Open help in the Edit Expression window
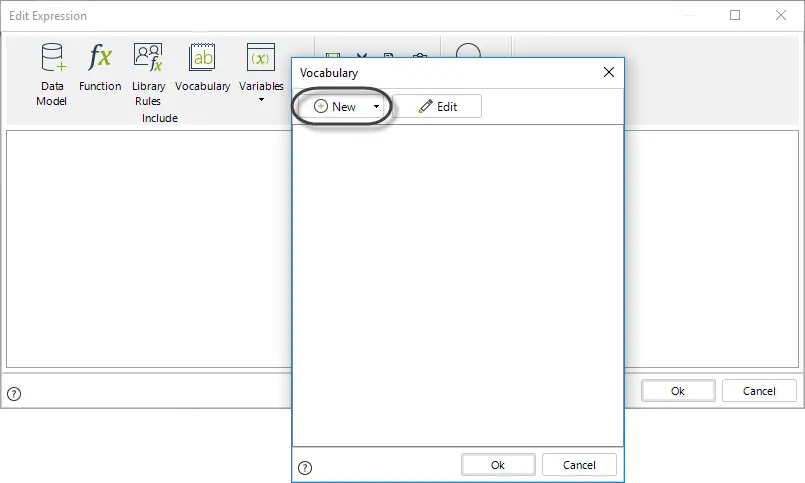This screenshot has width=805, height=483. point(14,394)
